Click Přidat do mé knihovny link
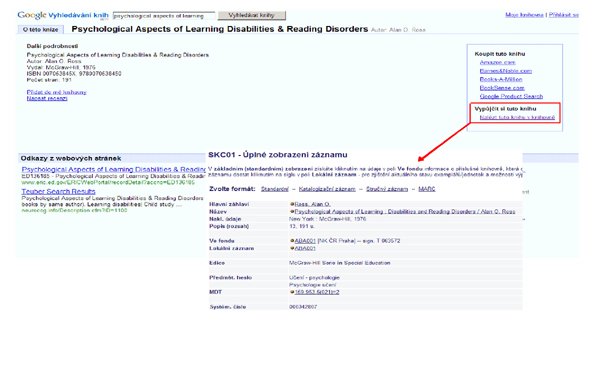This screenshot has width=600, height=369. tap(57, 92)
